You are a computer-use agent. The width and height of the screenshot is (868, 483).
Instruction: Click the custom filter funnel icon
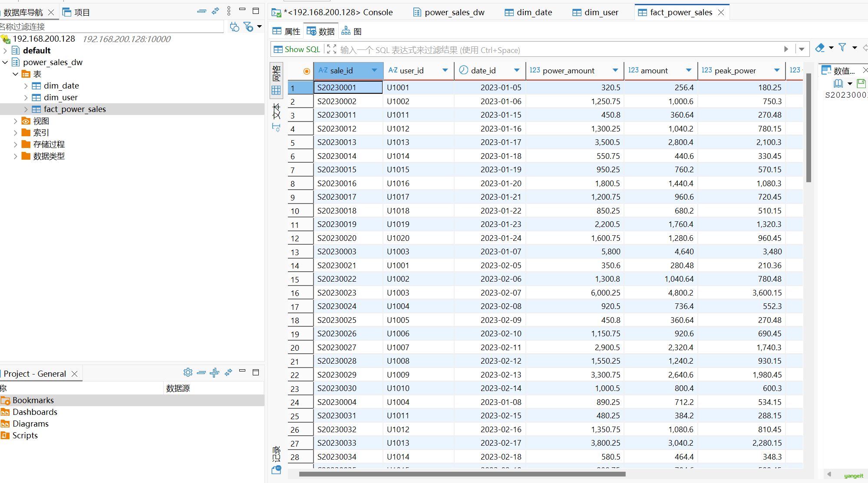tap(842, 48)
